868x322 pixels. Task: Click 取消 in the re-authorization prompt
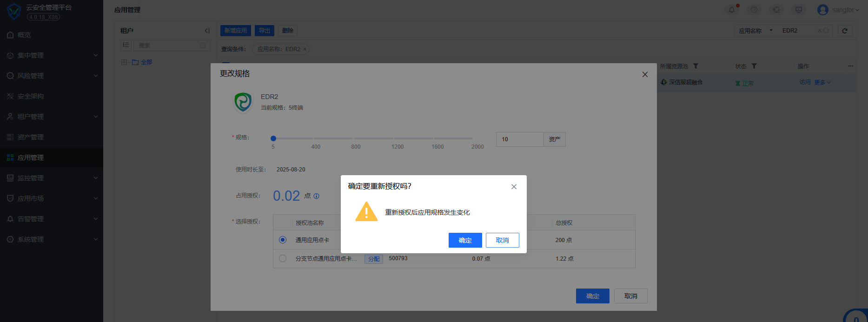click(x=502, y=240)
